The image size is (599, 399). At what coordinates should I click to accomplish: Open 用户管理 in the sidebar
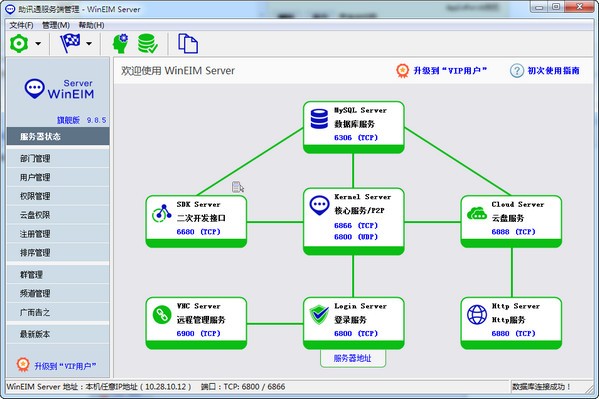coord(58,177)
